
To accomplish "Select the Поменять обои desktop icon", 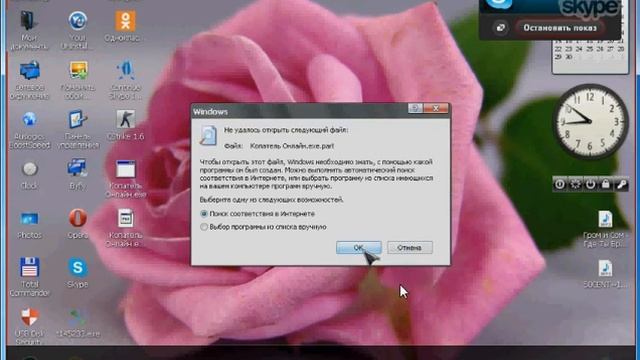I will click(x=78, y=80).
